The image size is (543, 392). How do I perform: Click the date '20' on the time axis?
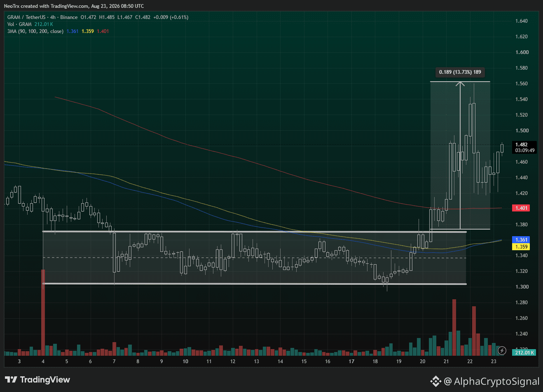pyautogui.click(x=423, y=361)
